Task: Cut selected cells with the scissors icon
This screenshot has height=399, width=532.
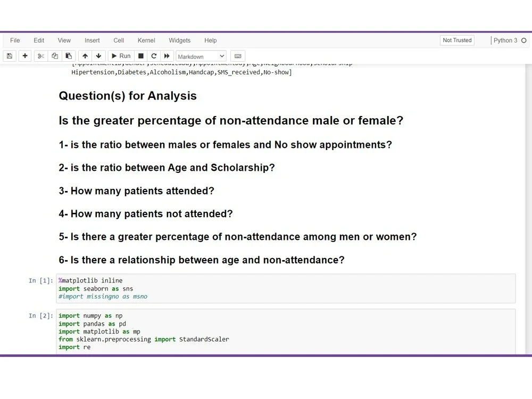Action: point(41,56)
